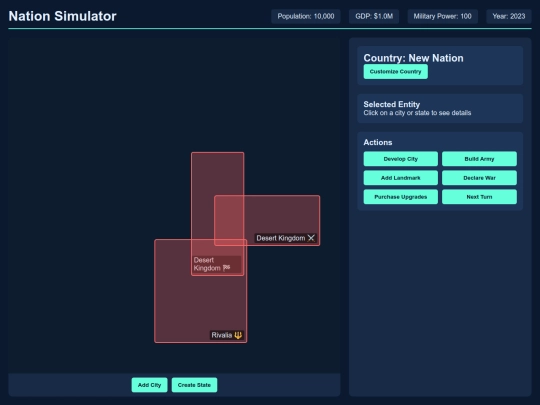Select the Develop City action
The image size is (540, 405).
click(401, 159)
